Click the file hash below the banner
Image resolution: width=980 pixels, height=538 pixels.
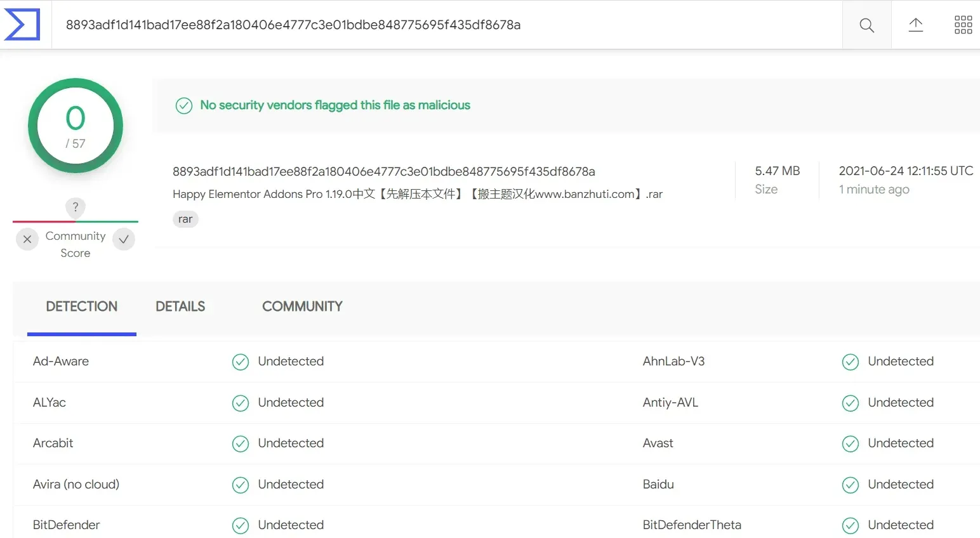click(384, 171)
